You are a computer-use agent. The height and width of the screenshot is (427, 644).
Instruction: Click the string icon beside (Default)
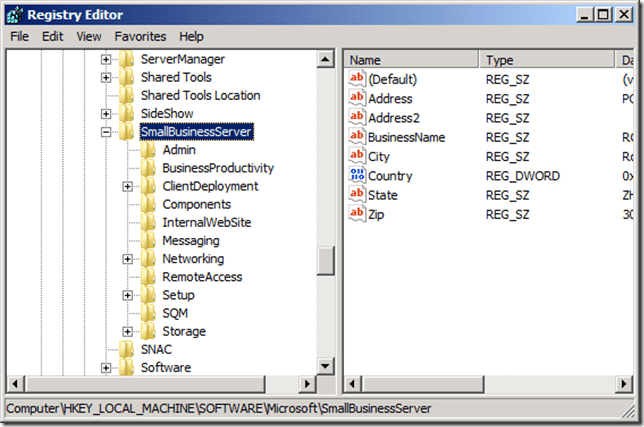pyautogui.click(x=357, y=78)
